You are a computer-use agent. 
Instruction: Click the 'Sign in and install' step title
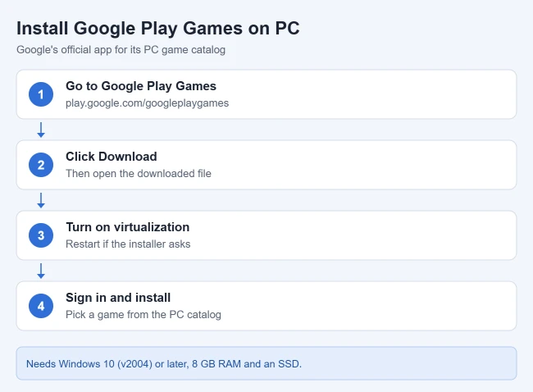(118, 298)
